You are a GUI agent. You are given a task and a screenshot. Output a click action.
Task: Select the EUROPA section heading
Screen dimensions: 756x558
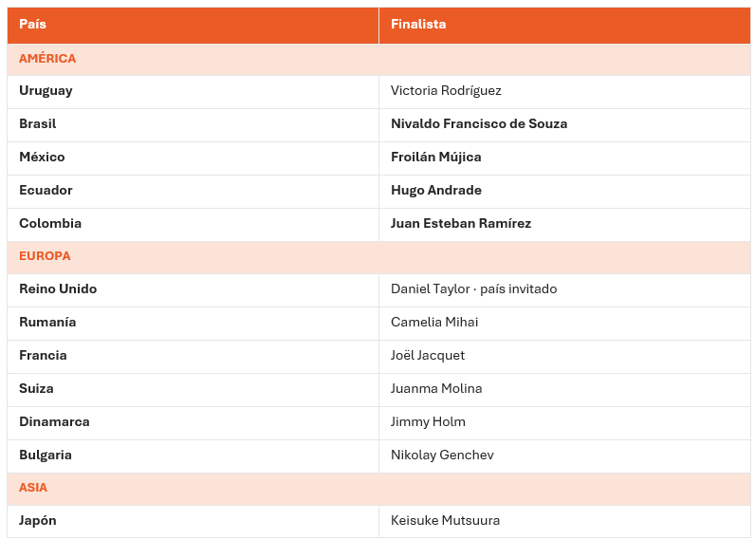45,255
